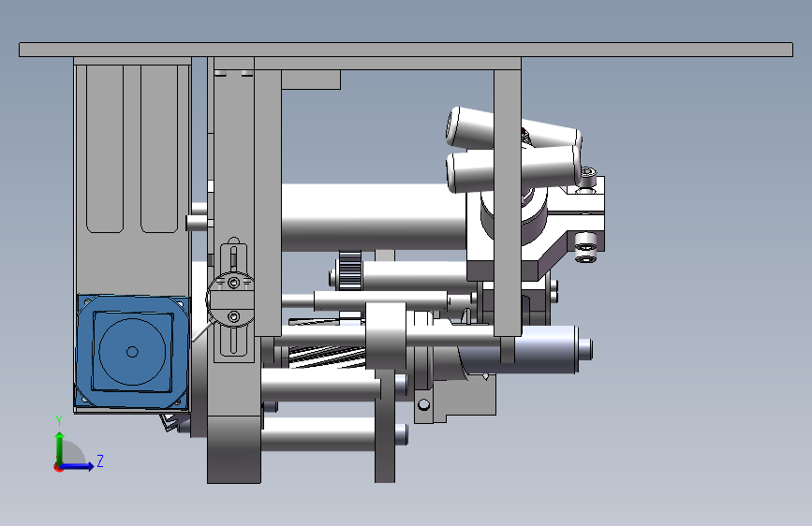Viewport: 812px width, 526px height.
Task: Select the large white horizontal cylinder
Action: click(x=374, y=217)
